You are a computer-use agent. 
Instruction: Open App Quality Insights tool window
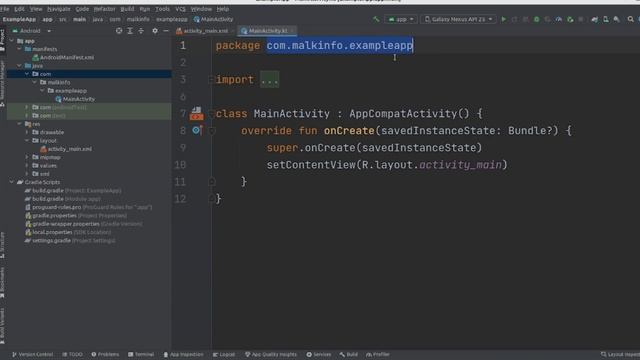[271, 354]
